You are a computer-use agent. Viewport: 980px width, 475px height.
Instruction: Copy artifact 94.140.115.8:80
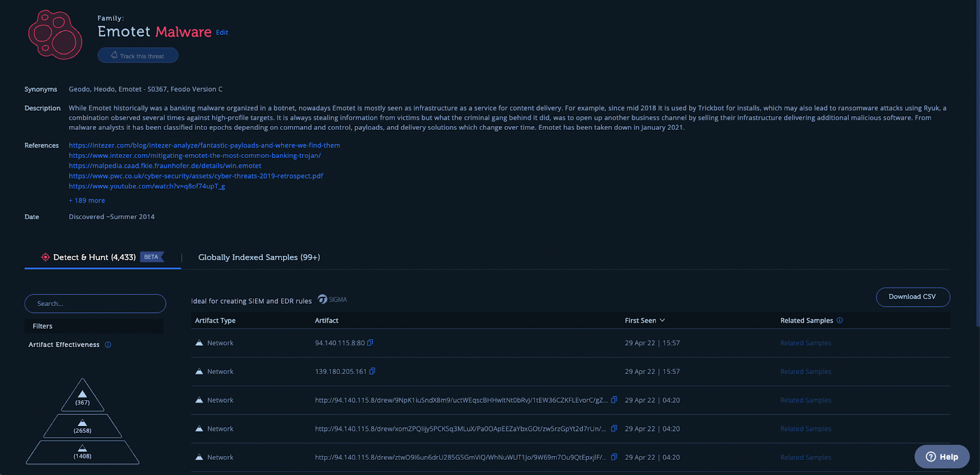370,343
